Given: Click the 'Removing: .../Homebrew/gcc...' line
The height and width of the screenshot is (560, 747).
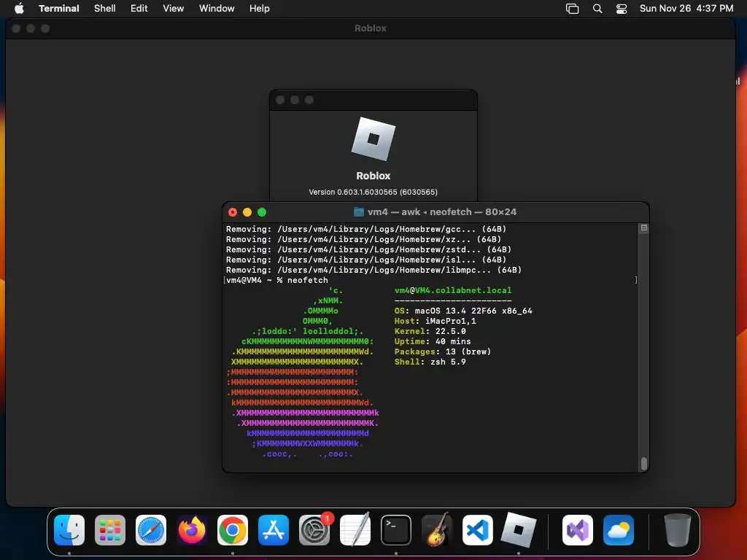Looking at the screenshot, I should 366,229.
